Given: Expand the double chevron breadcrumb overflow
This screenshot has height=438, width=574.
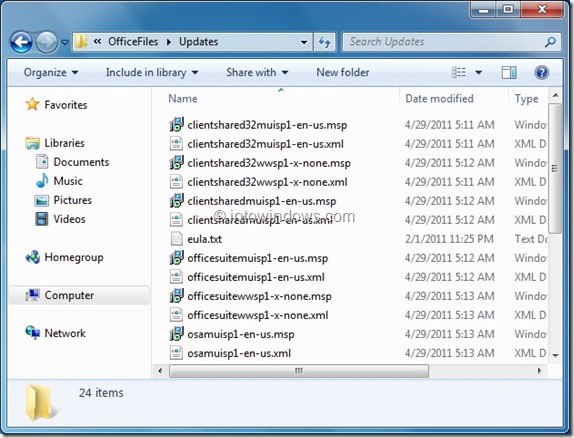Looking at the screenshot, I should pos(97,42).
